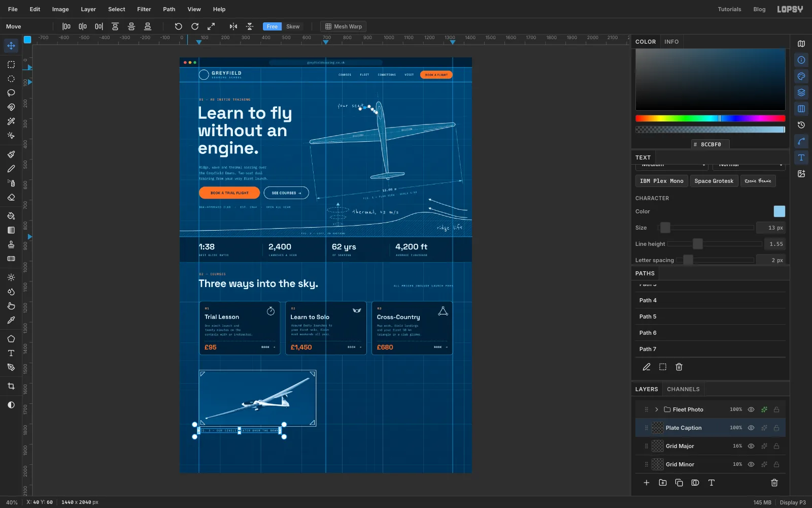Switch to the Info tab
Screen dimensions: 812x508
coord(671,42)
